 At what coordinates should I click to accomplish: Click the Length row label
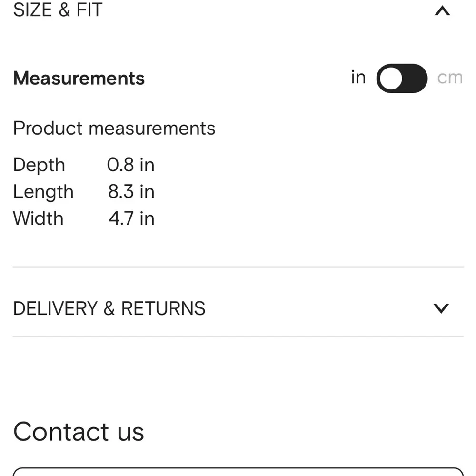coord(43,192)
